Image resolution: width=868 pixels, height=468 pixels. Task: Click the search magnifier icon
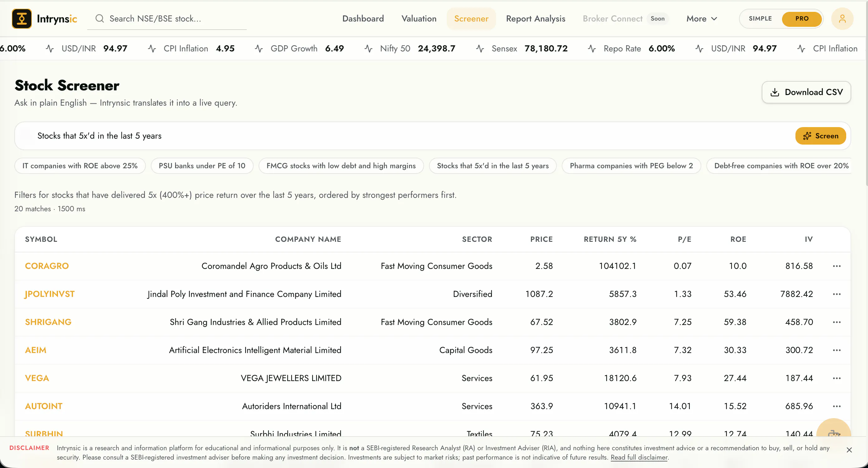[99, 18]
